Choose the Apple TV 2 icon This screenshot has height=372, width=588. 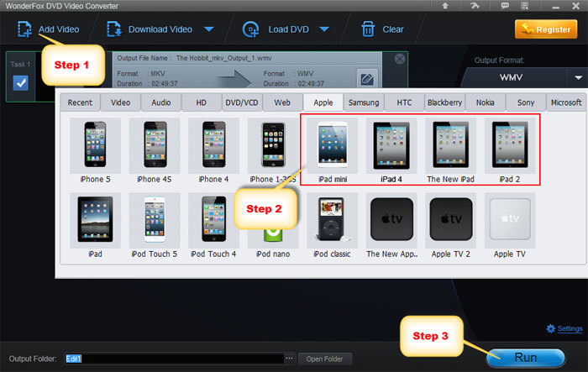(451, 220)
